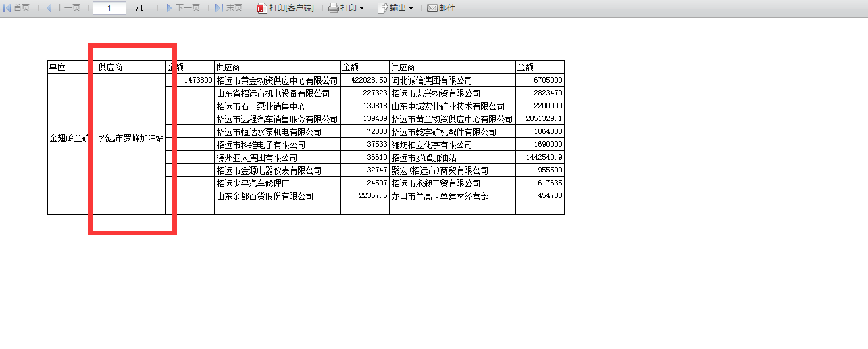
Task: Select 招远市科维电子有限公司 cell
Action: click(x=278, y=144)
